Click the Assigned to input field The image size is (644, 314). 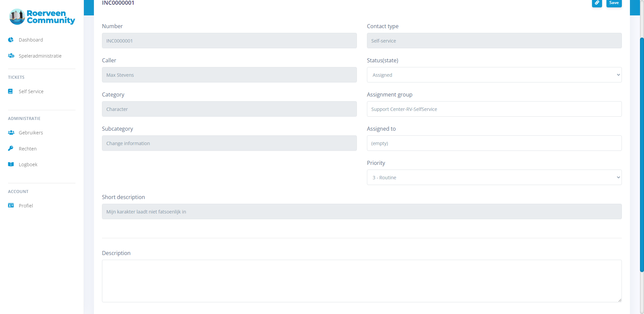pyautogui.click(x=494, y=143)
